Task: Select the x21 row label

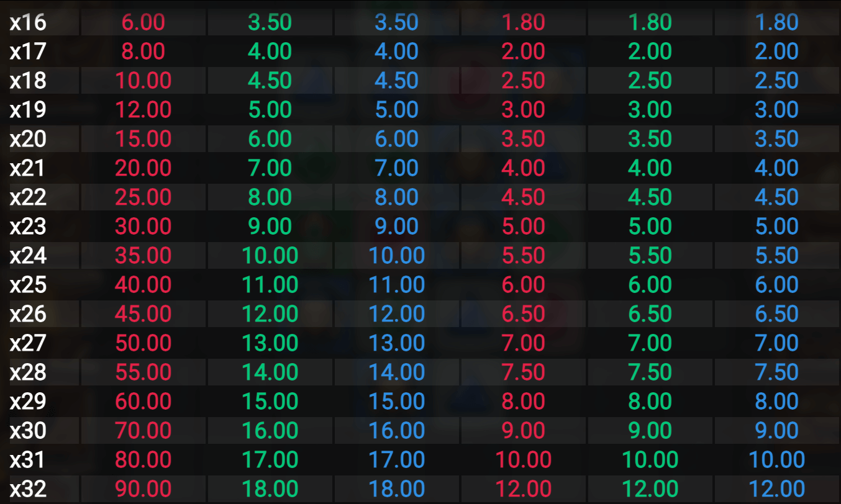Action: 28,168
